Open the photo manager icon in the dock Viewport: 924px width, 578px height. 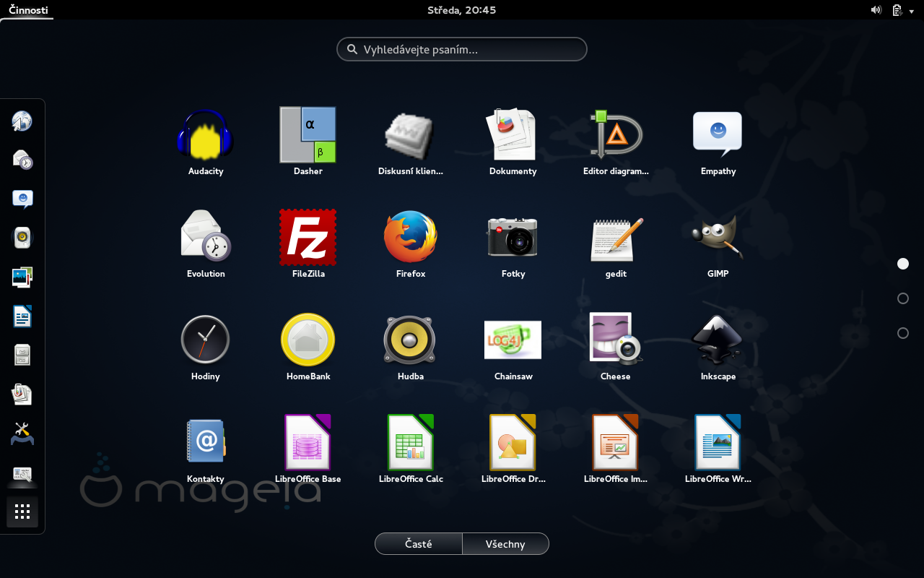[22, 277]
